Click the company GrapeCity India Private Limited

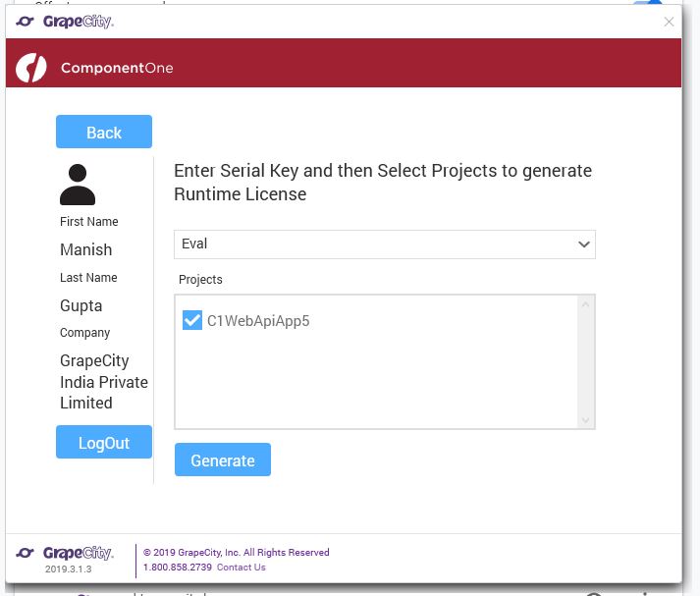point(104,382)
